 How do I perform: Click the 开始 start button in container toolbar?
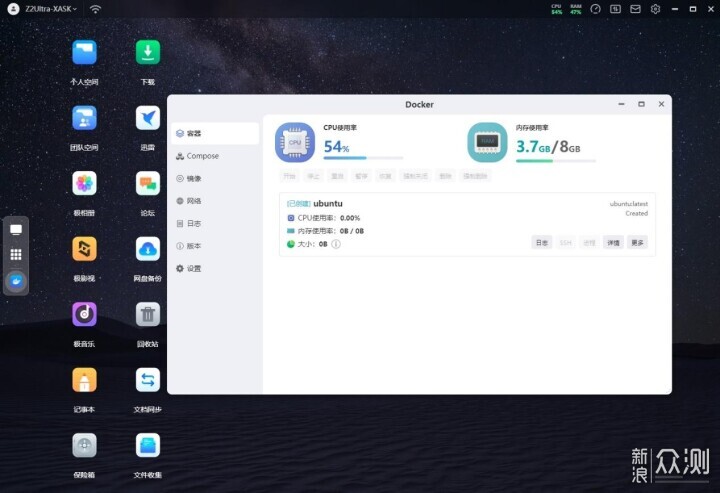click(x=289, y=176)
